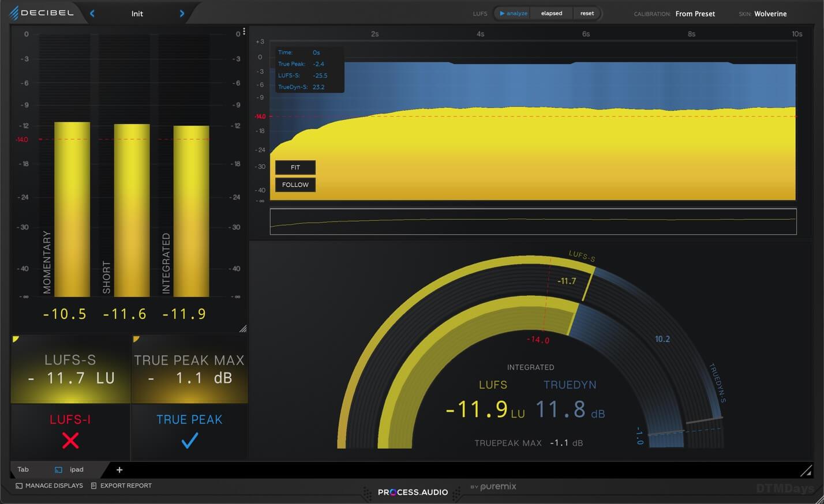Screen dimensions: 824x504
Task: Select the ipad display tab icon
Action: [x=58, y=469]
